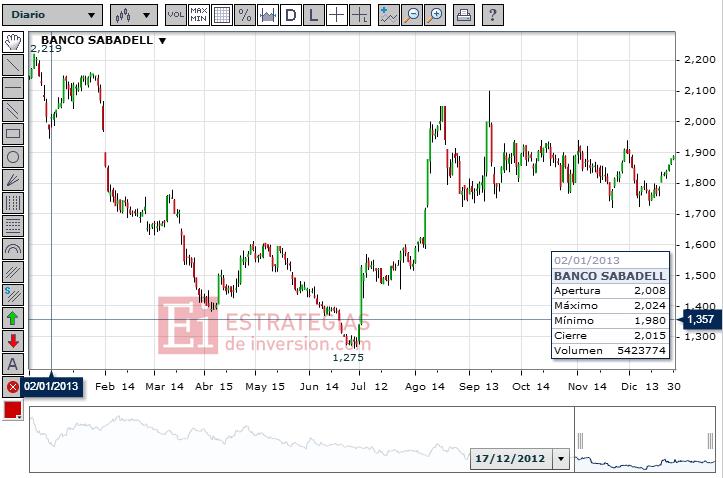Select the circle drawing tool

pyautogui.click(x=13, y=157)
